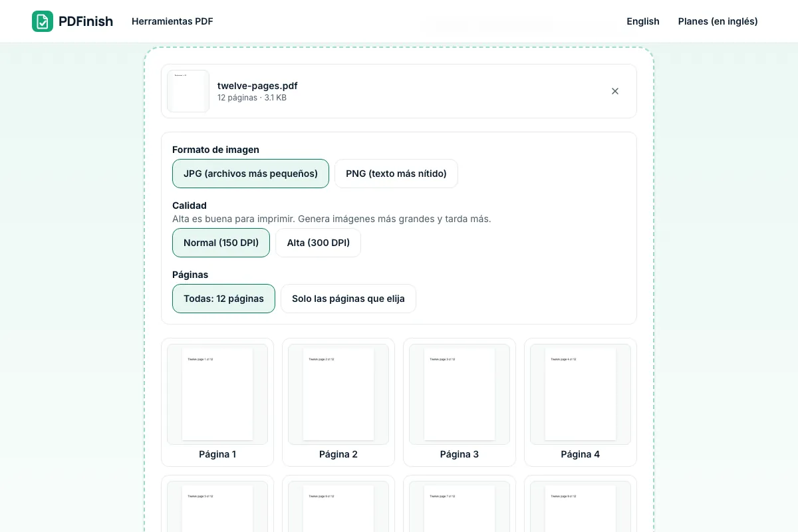Select Normal (150 DPI) quality

[221, 243]
